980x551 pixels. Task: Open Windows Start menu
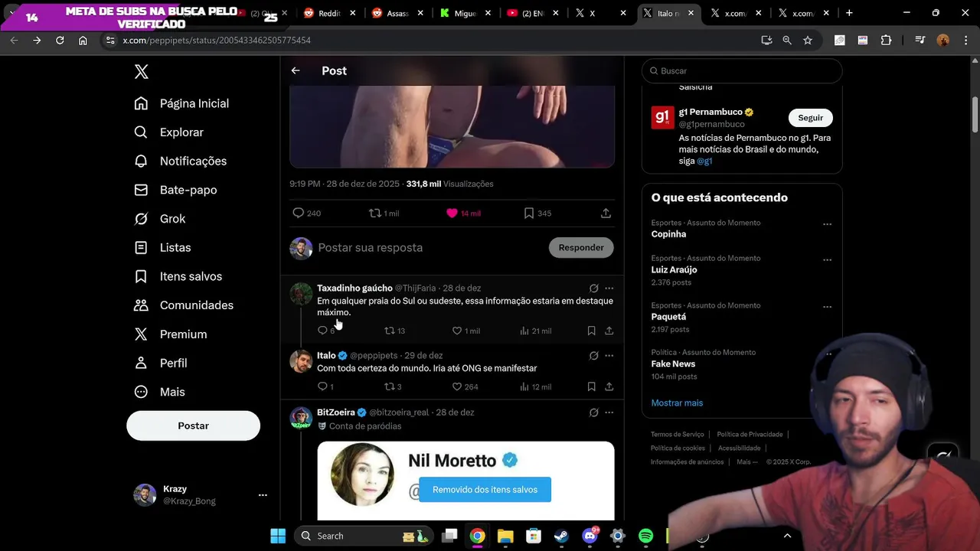(x=278, y=536)
